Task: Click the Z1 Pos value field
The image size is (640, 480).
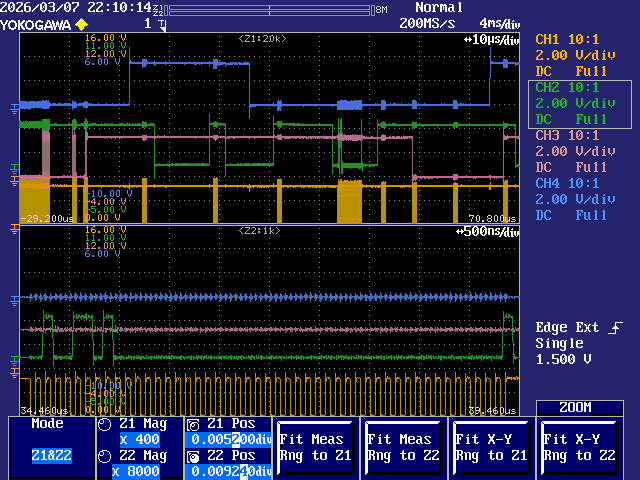Action: (229, 440)
